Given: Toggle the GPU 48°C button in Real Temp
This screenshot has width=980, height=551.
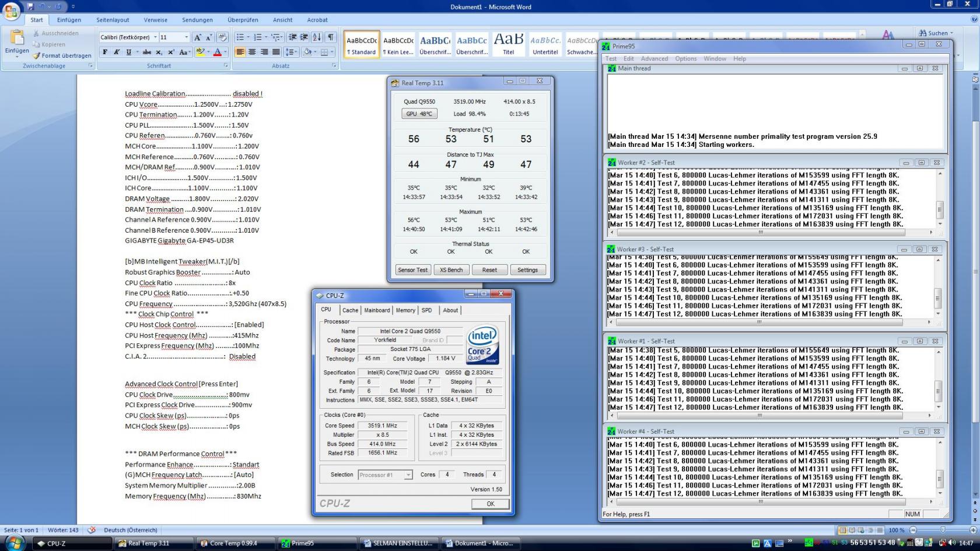Looking at the screenshot, I should click(x=419, y=114).
